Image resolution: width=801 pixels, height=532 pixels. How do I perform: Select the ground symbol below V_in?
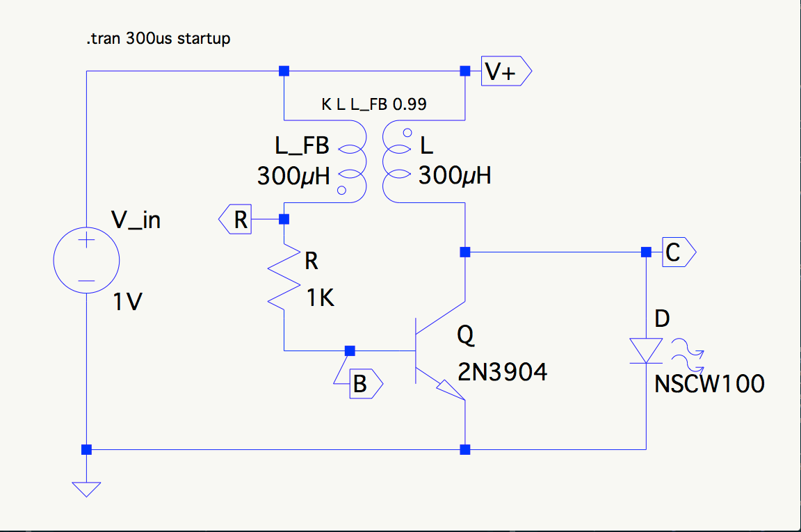click(86, 489)
